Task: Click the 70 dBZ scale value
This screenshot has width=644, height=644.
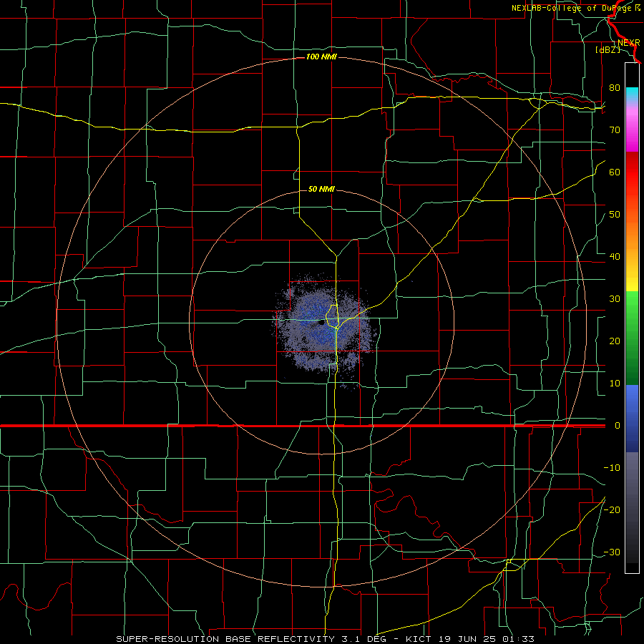Action: click(x=615, y=130)
